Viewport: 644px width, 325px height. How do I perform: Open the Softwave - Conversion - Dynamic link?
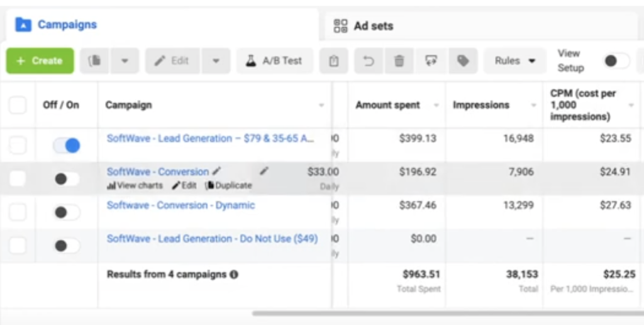pyautogui.click(x=180, y=205)
